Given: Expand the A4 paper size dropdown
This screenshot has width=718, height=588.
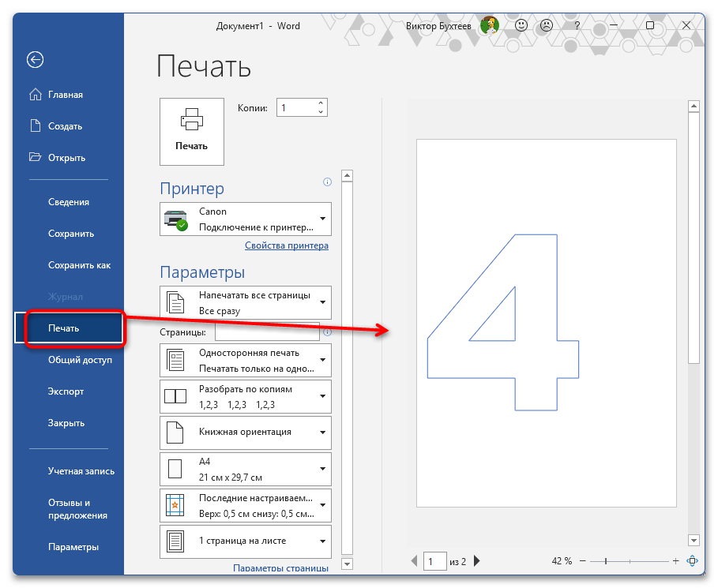Looking at the screenshot, I should 323,469.
